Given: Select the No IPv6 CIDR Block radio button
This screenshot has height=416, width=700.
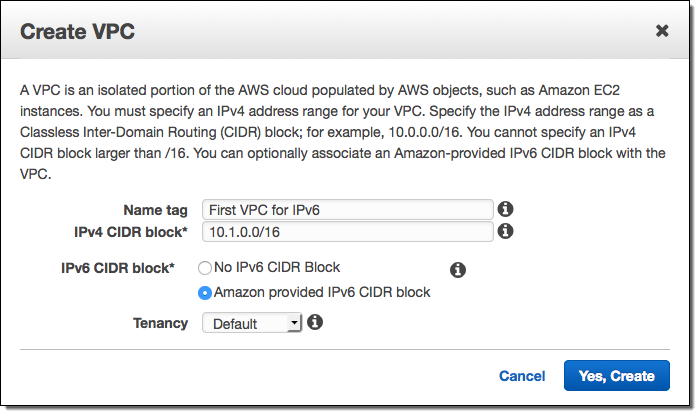Looking at the screenshot, I should [x=205, y=268].
